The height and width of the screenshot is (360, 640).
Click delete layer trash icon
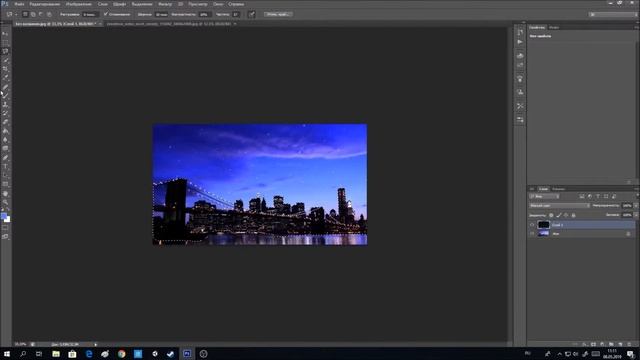pos(629,344)
